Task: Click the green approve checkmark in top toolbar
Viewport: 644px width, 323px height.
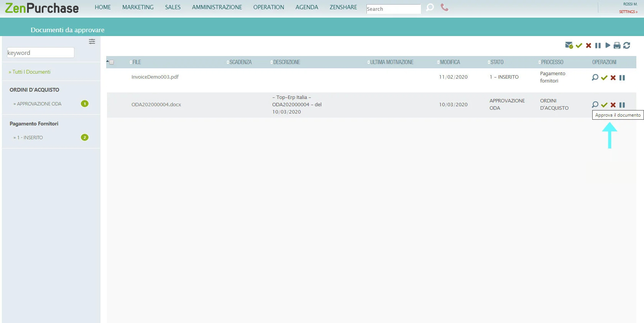Action: click(579, 46)
